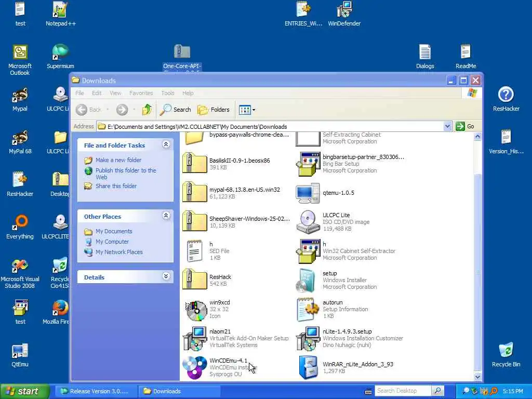The image size is (532, 399).
Task: Open the Edit menu
Action: (x=97, y=93)
